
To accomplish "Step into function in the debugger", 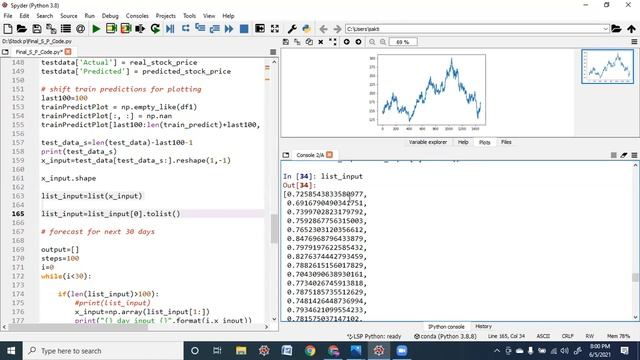I will click(x=200, y=29).
